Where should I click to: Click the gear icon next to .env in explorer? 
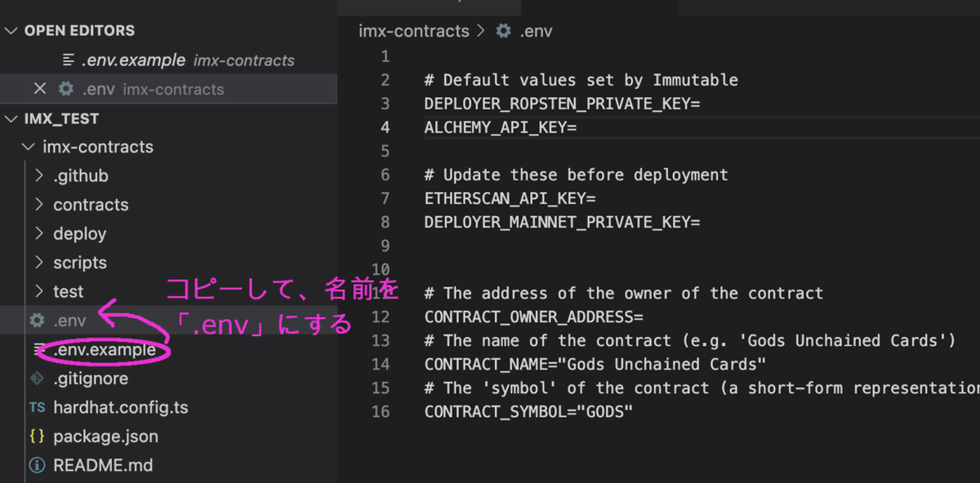(36, 320)
